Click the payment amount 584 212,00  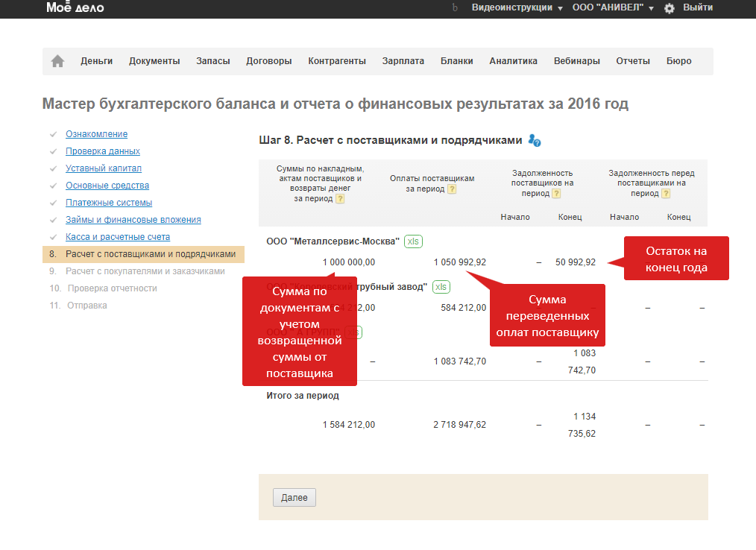point(463,308)
